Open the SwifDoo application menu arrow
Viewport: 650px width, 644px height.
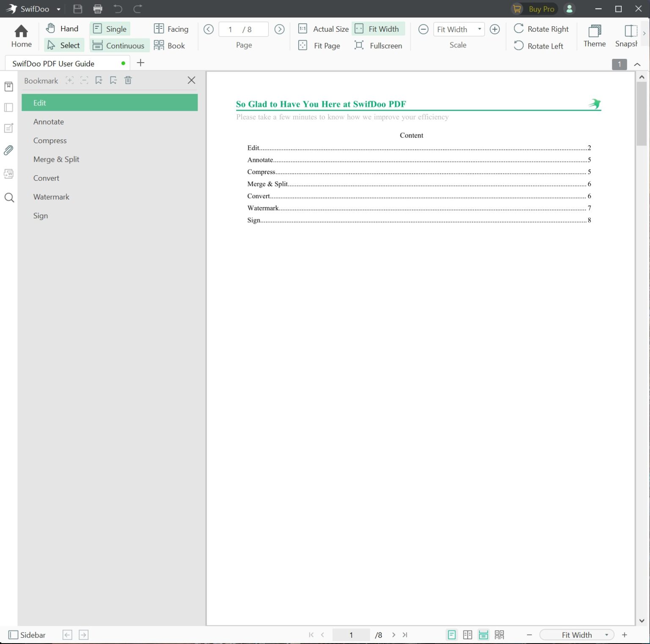[58, 9]
